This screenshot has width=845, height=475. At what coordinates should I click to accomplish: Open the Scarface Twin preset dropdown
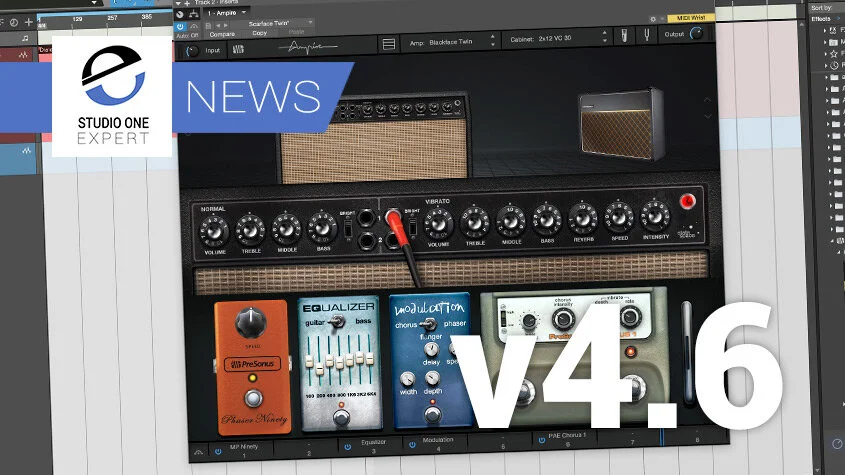(x=272, y=23)
